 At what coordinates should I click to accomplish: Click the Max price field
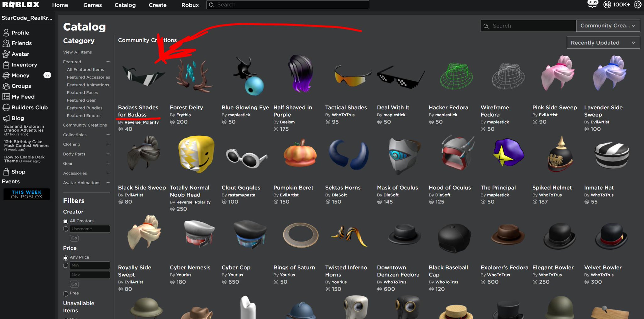tap(90, 275)
